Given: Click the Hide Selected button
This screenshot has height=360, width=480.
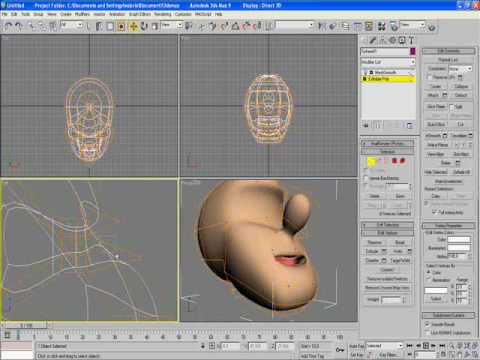Looking at the screenshot, I should [x=436, y=172].
